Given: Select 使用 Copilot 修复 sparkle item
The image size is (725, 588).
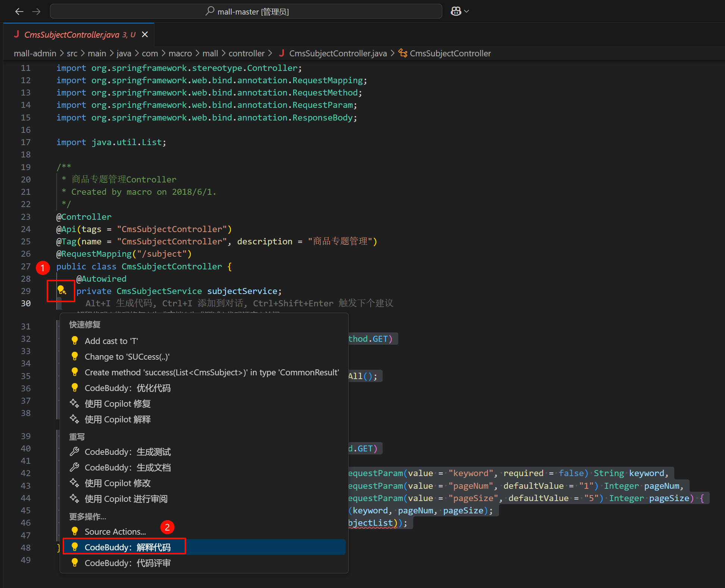Looking at the screenshot, I should 117,404.
